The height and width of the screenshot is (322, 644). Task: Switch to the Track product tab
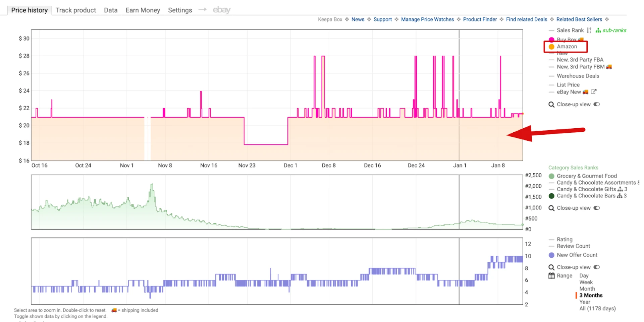(x=76, y=10)
